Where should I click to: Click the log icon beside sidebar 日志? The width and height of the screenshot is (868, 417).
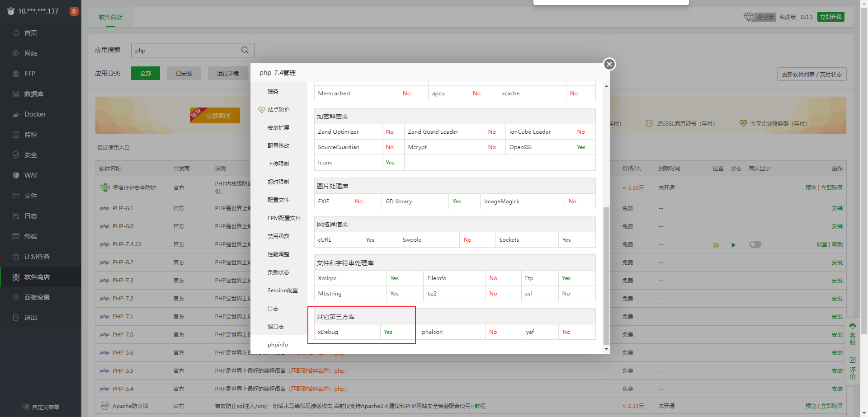pyautogui.click(x=16, y=216)
